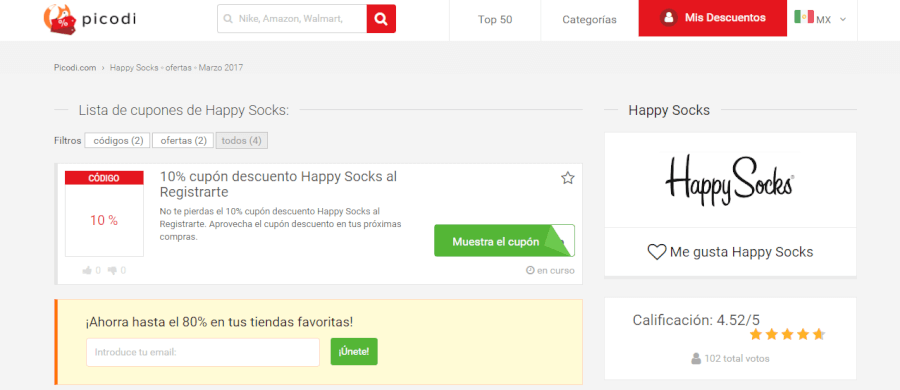Click the red search magnifier button
Viewport: 900px width, 390px height.
(381, 19)
